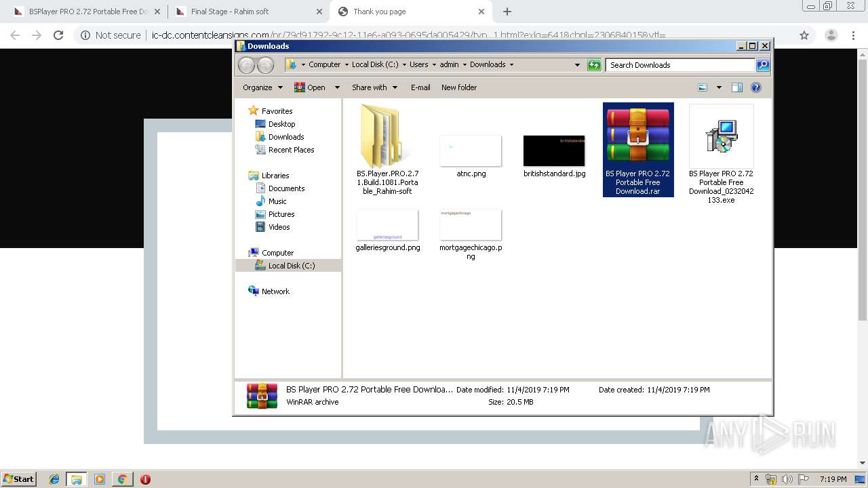Viewport: 868px width, 488px height.
Task: Open Windows Media Player from taskbar
Action: (x=100, y=479)
